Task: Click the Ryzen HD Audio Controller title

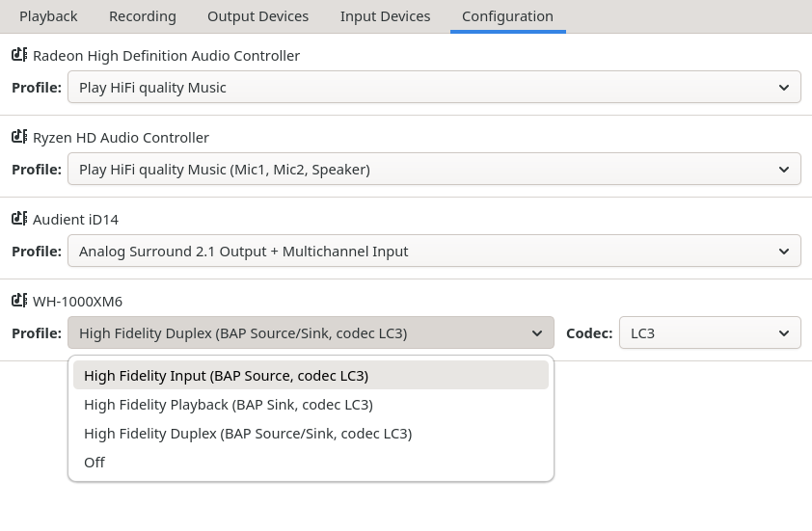Action: click(x=121, y=138)
